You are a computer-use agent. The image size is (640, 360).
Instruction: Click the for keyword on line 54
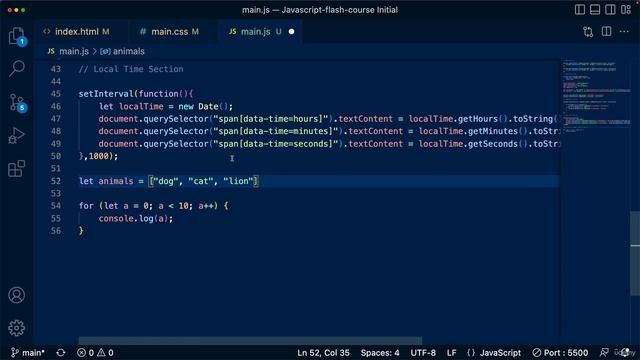point(86,206)
